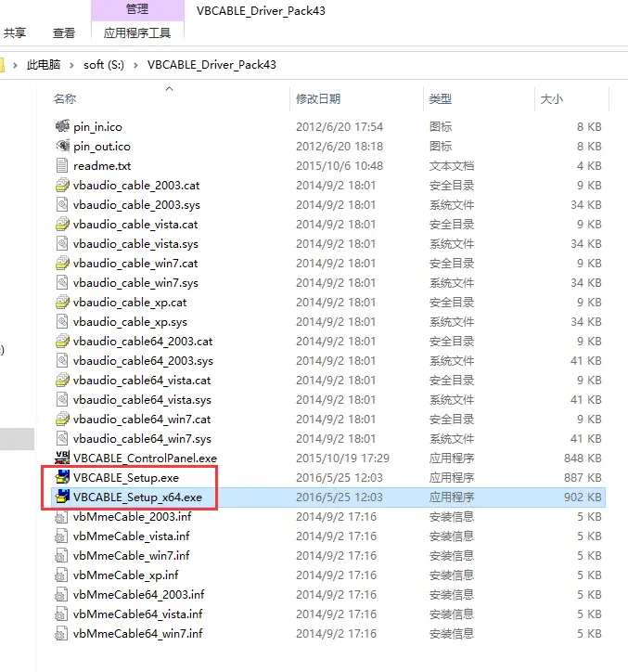Click the vbaudio_cable64_win7.cat catalog icon
The width and height of the screenshot is (628, 672).
(62, 420)
